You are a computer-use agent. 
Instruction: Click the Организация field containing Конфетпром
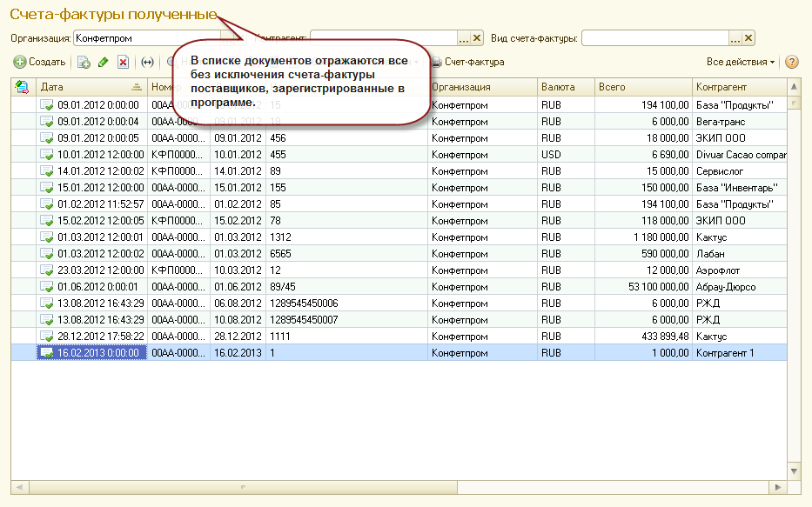pyautogui.click(x=148, y=38)
